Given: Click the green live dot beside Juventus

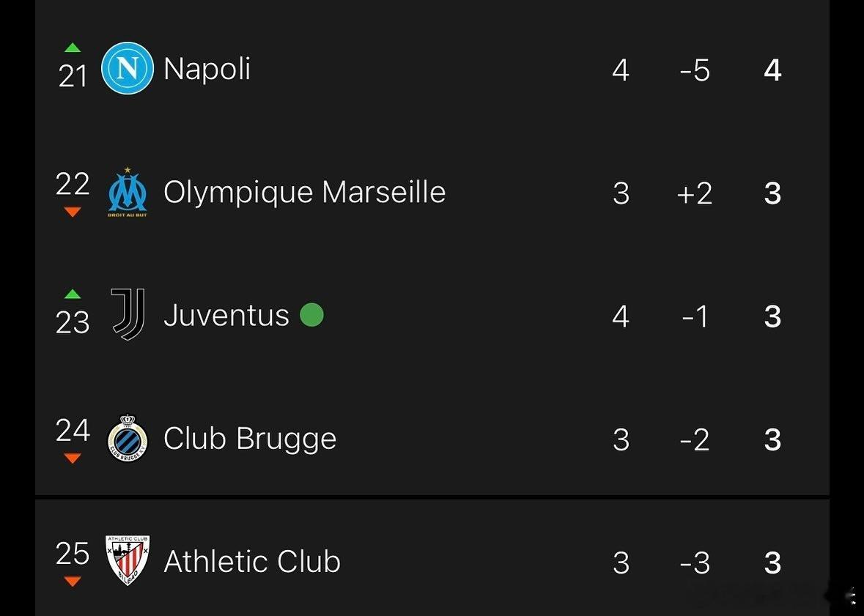Looking at the screenshot, I should pos(311,315).
